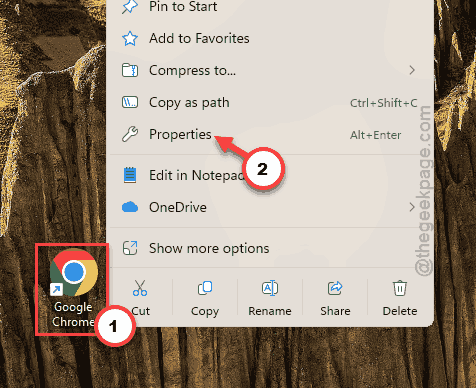
Task: Open the Compress to... submenu
Action: coord(270,70)
